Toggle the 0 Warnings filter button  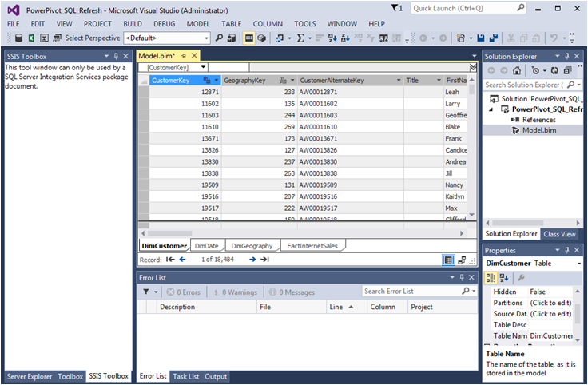235,292
